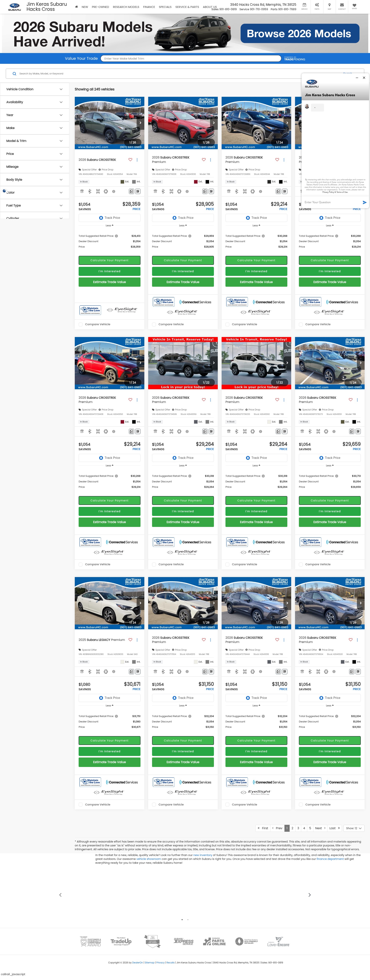Open the Map location pin icon
The width and height of the screenshot is (370, 980).
(x=329, y=5)
